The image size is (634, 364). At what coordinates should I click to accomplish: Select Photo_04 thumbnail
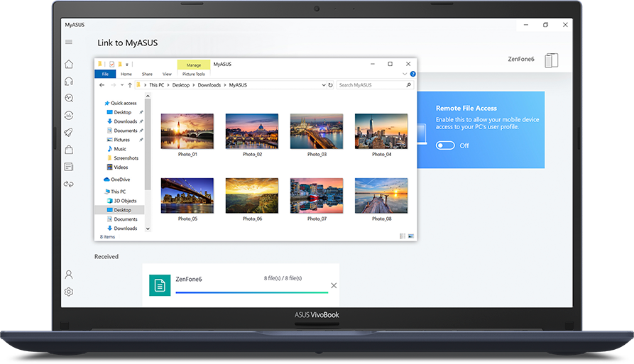point(381,131)
